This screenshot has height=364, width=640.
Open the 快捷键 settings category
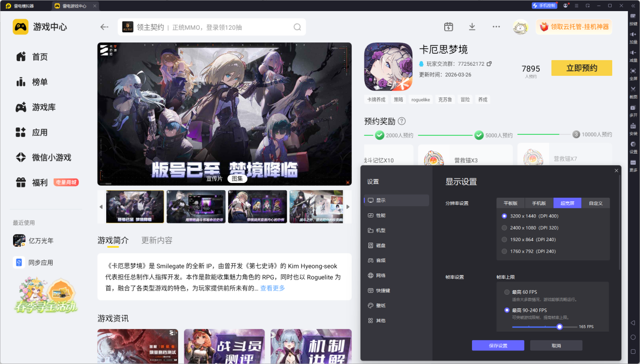click(396, 291)
